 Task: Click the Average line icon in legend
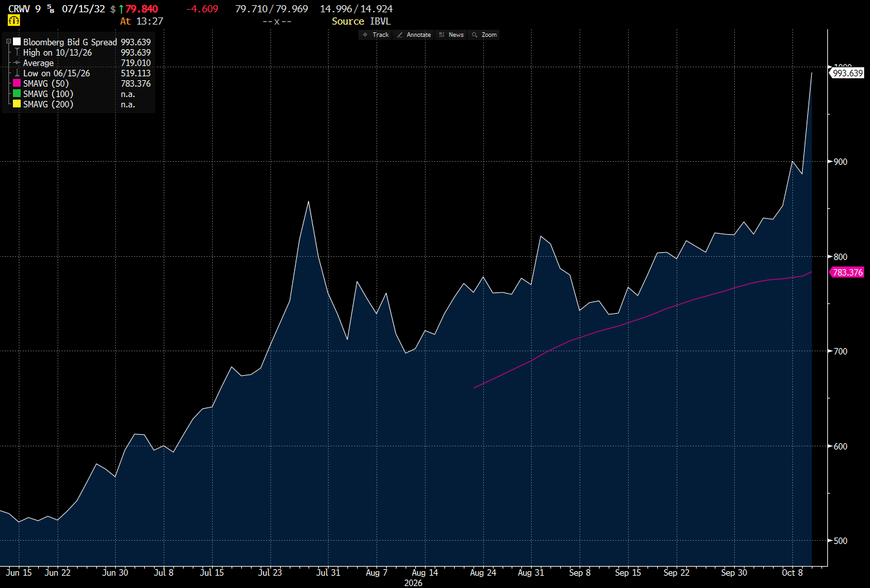tap(17, 63)
